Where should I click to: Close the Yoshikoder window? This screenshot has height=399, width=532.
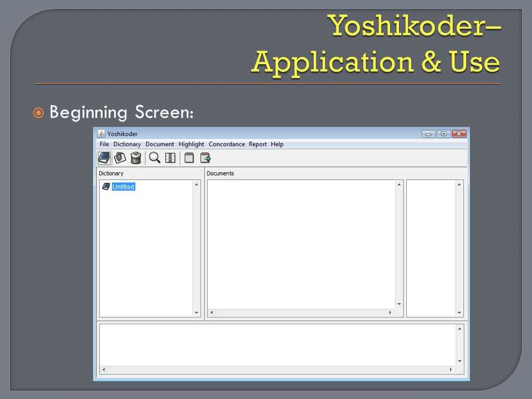tap(459, 134)
